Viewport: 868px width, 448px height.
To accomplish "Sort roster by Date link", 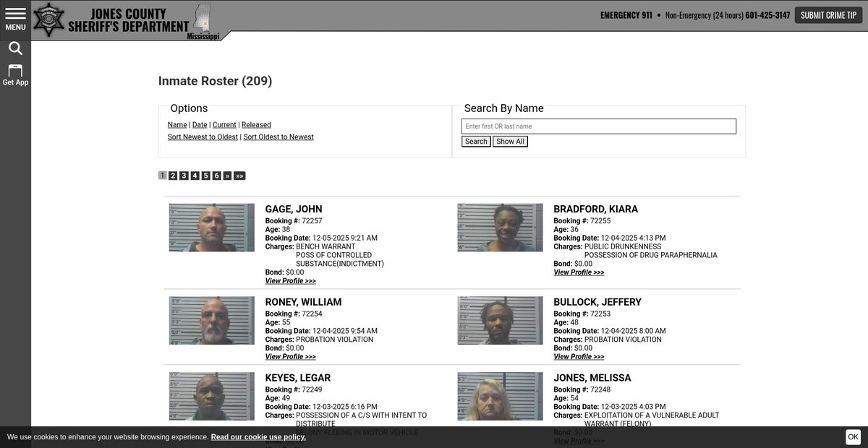I will coord(200,125).
